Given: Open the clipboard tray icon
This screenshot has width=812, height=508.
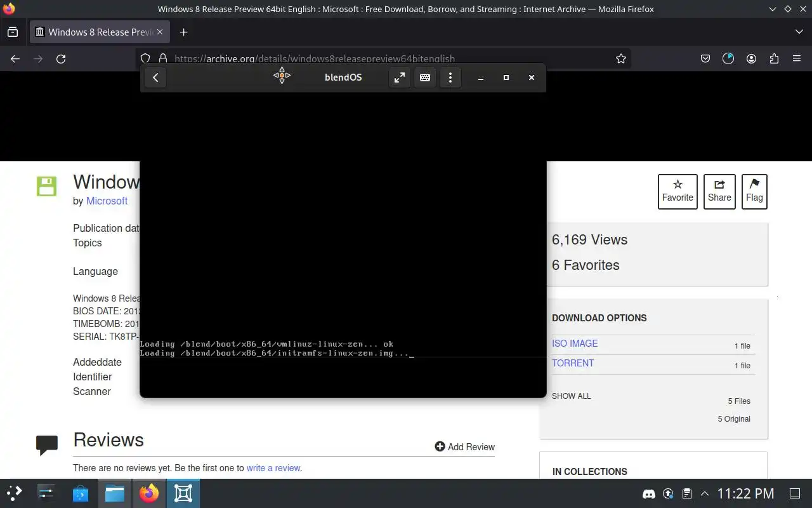Looking at the screenshot, I should pyautogui.click(x=686, y=493).
